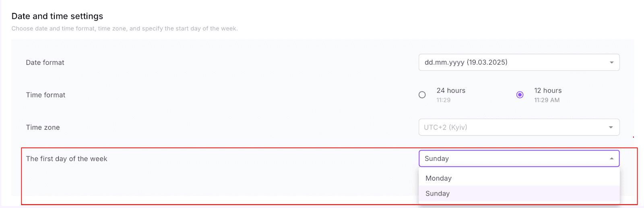Click the "Date format" row label
The width and height of the screenshot is (644, 208).
coord(45,62)
